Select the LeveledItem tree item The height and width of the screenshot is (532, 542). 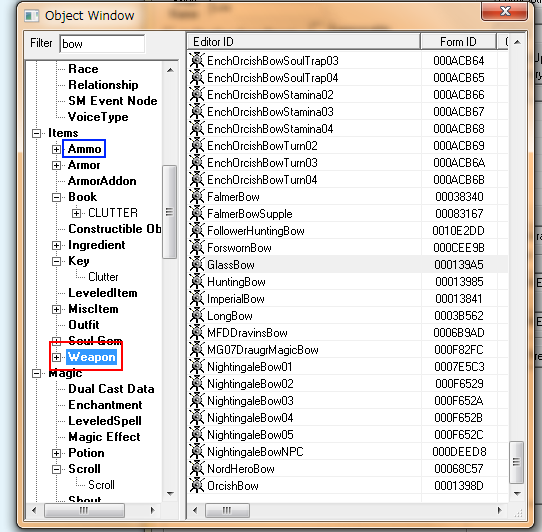pos(103,293)
